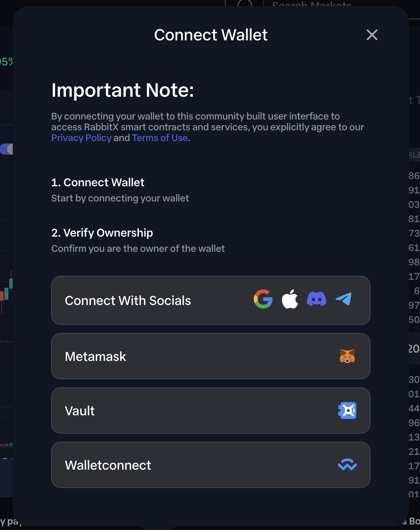
Task: Click the search magnifier icon at top
Action: point(244,4)
